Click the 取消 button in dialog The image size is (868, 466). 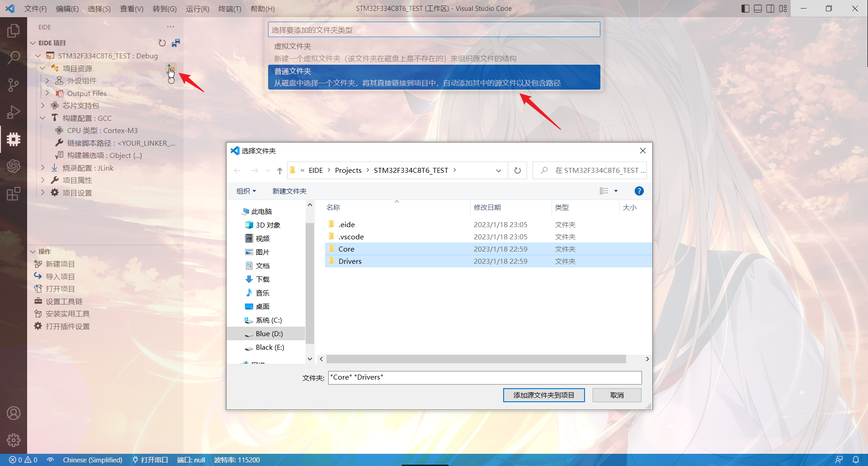[617, 395]
